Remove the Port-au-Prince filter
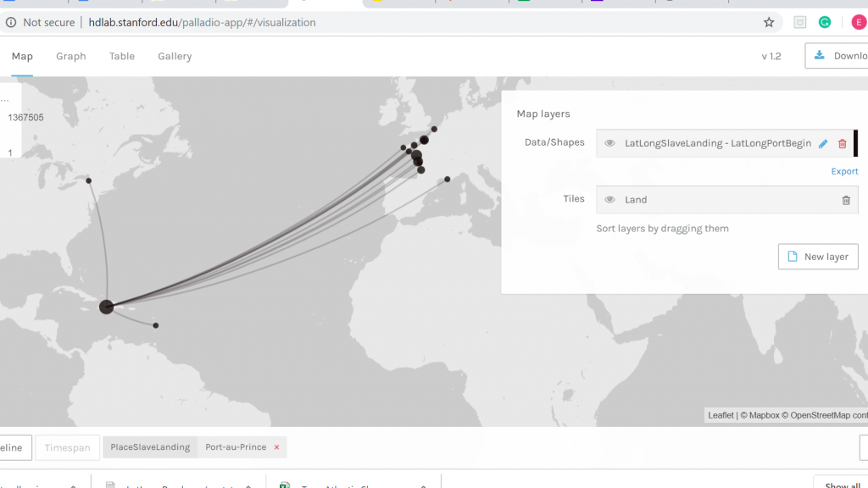The width and height of the screenshot is (868, 488). click(276, 447)
